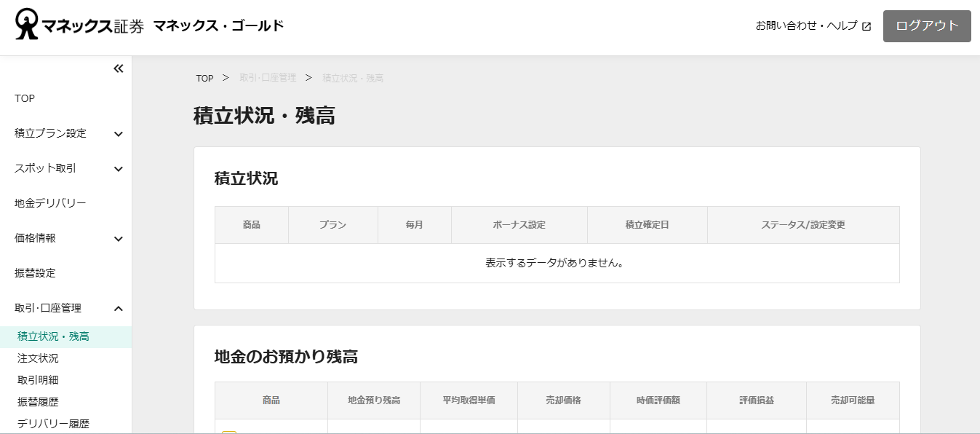
Task: Select 積立状況・残高 in the sidebar
Action: (x=53, y=336)
